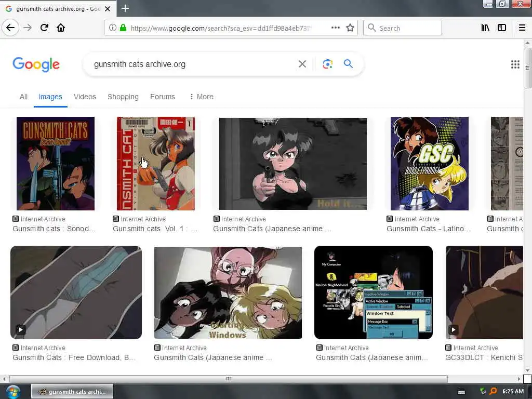Click in the Google search query field
The width and height of the screenshot is (532, 399).
(x=192, y=64)
